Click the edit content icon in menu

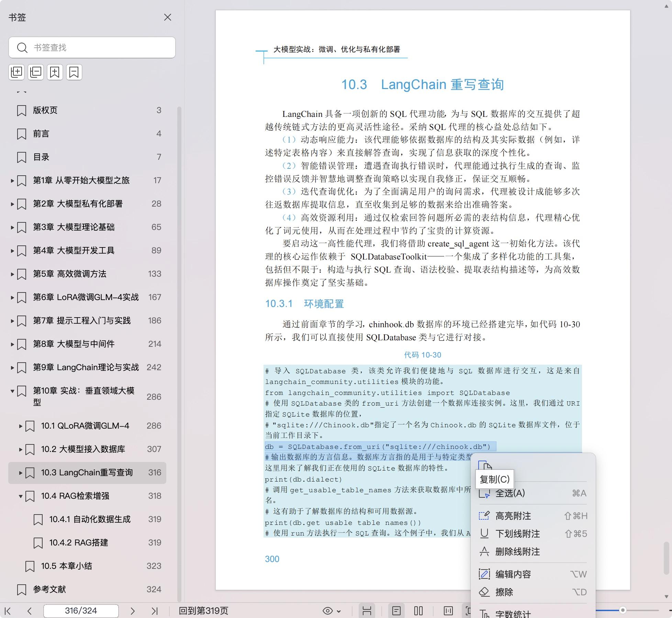(x=484, y=574)
